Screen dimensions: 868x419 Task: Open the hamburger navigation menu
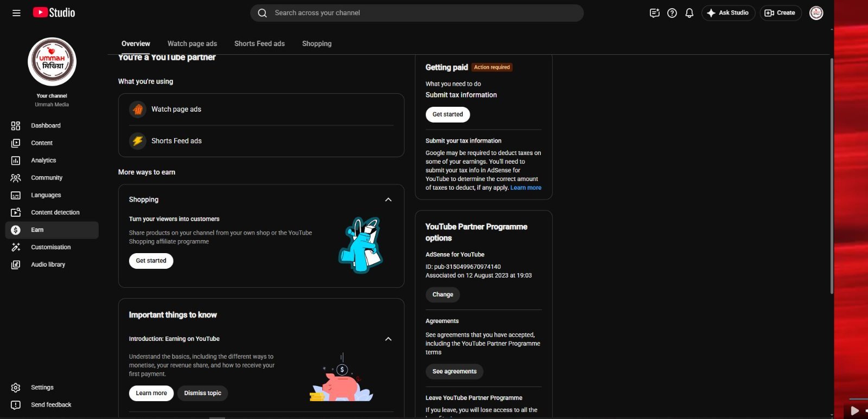click(16, 13)
